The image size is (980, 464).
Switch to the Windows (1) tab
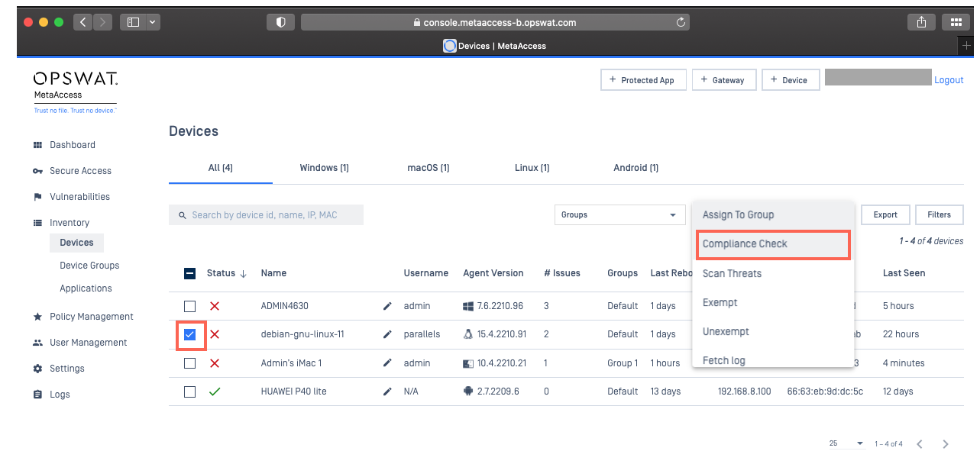point(324,168)
